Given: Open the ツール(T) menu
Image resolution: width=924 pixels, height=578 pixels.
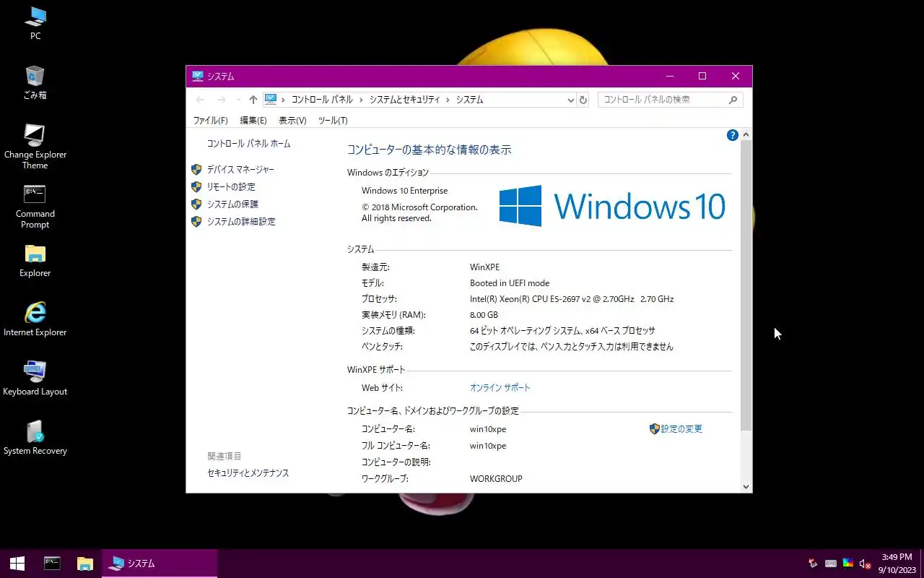Looking at the screenshot, I should point(333,121).
